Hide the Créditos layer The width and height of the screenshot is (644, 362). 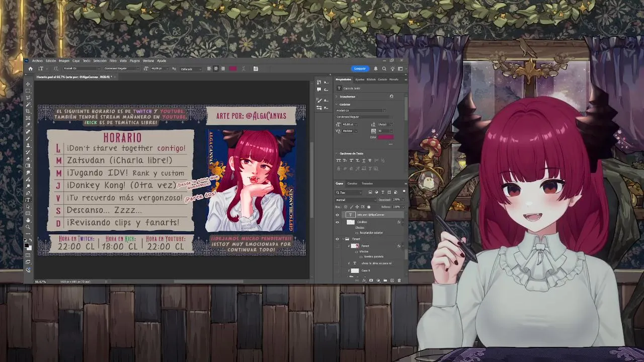pos(337,222)
